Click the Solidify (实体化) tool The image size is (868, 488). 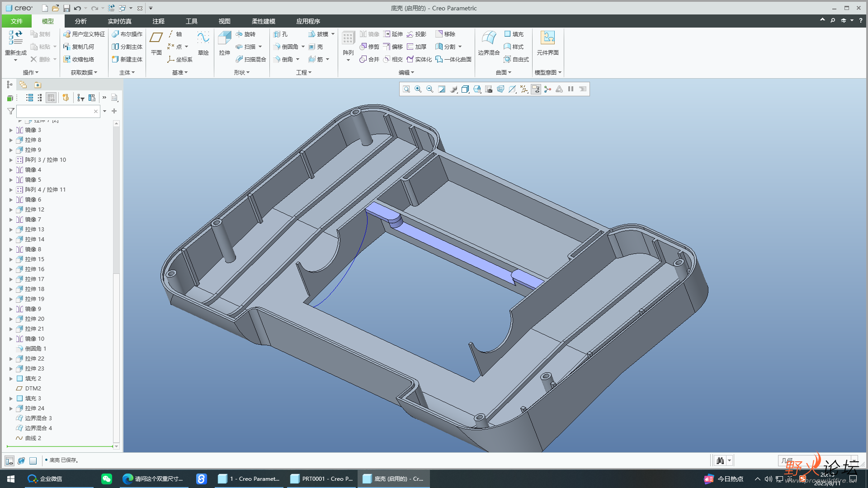coord(419,59)
